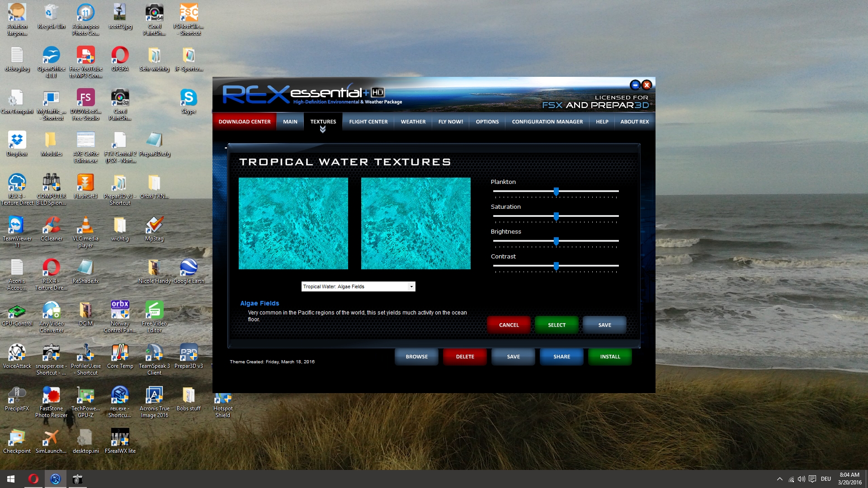Select the VoiceAttack desktop icon

coord(17,357)
